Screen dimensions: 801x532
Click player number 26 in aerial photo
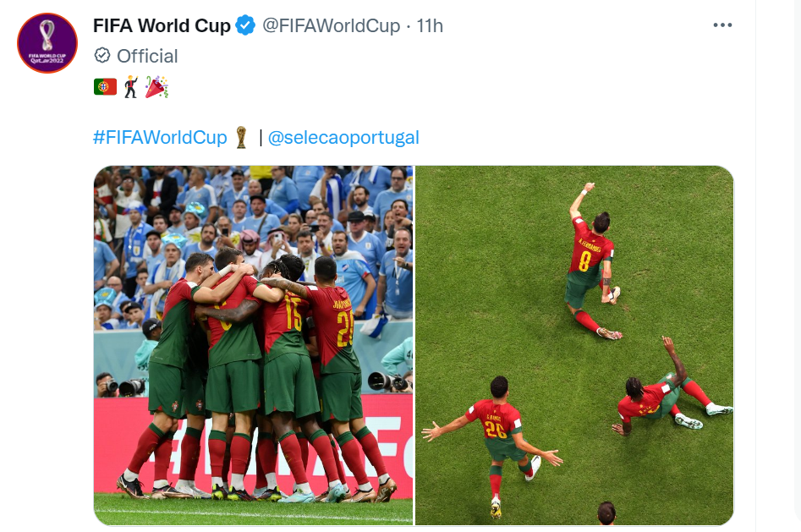[497, 428]
